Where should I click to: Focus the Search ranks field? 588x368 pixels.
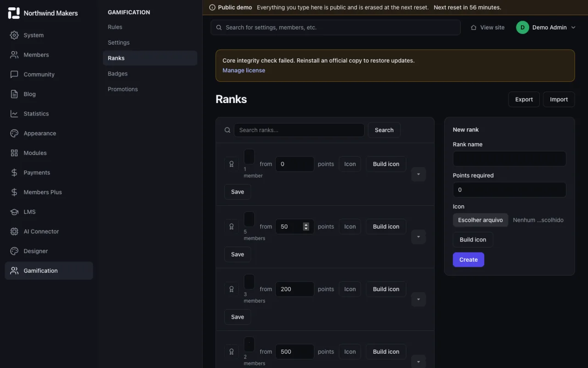pyautogui.click(x=299, y=130)
